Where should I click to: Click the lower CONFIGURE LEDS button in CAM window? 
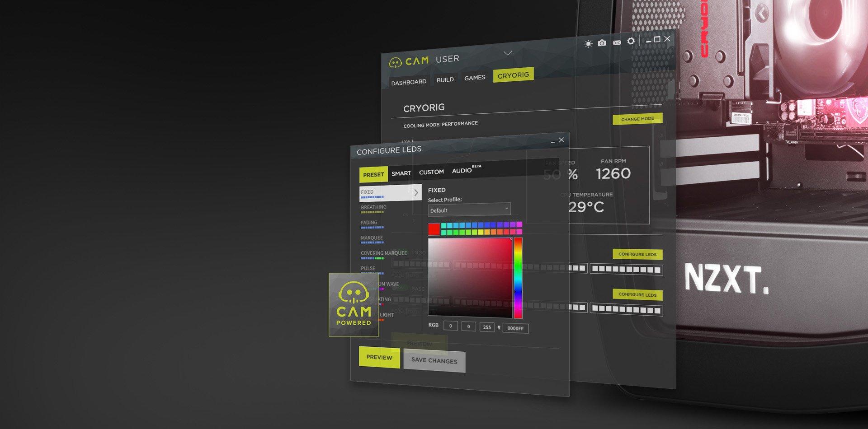click(637, 294)
